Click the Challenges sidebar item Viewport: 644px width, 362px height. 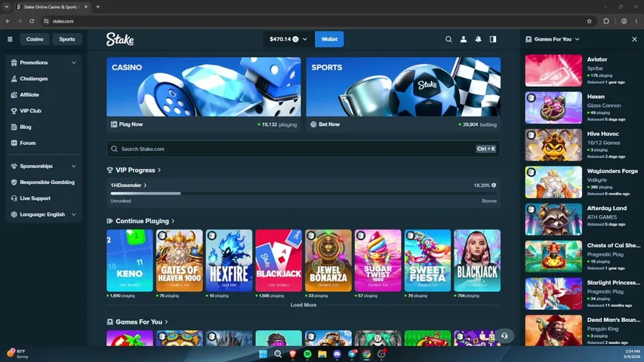click(x=34, y=78)
